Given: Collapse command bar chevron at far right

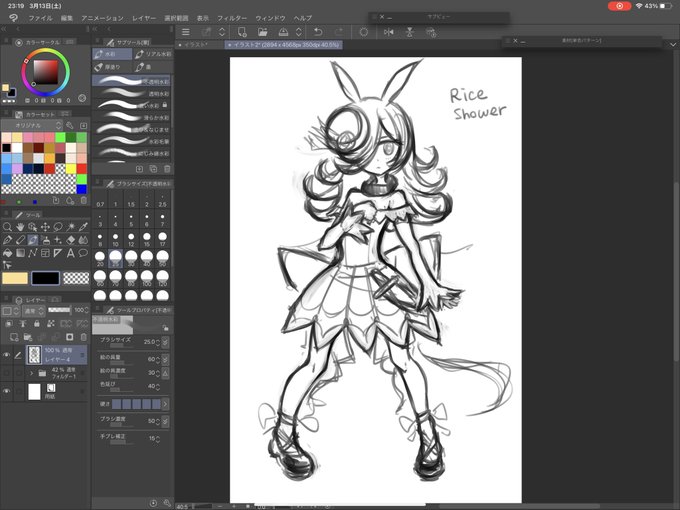Looking at the screenshot, I should [x=673, y=44].
